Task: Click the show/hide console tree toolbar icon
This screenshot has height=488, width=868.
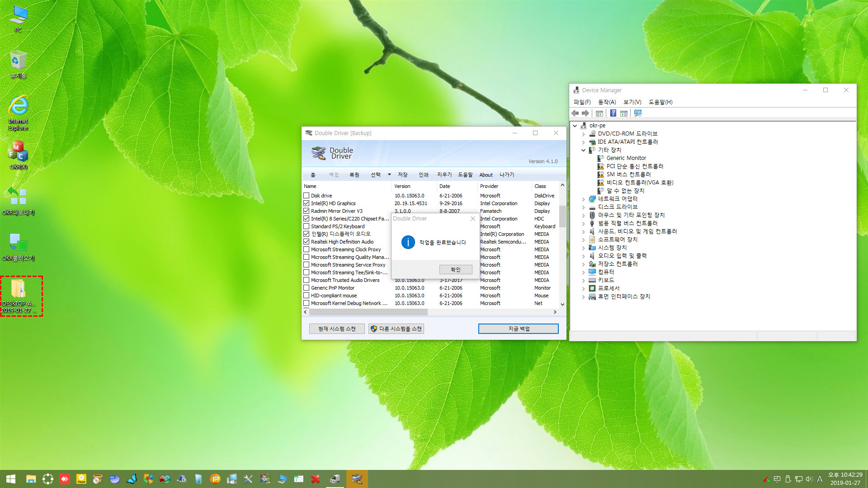Action: (x=599, y=113)
